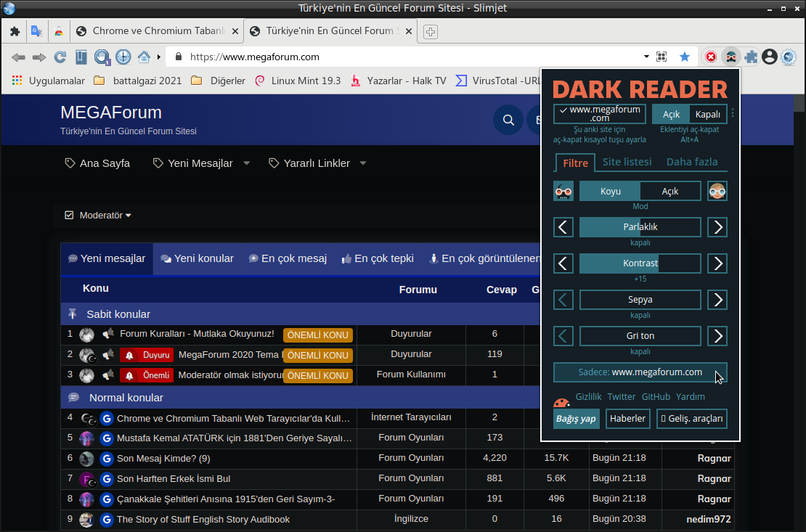Screen dimensions: 806x532
Task: Expand the Yeni Mesajlar dropdown arrow
Action: [x=246, y=163]
